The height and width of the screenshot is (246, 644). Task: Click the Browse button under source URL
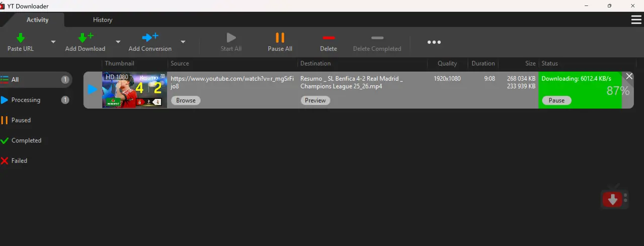pos(186,100)
